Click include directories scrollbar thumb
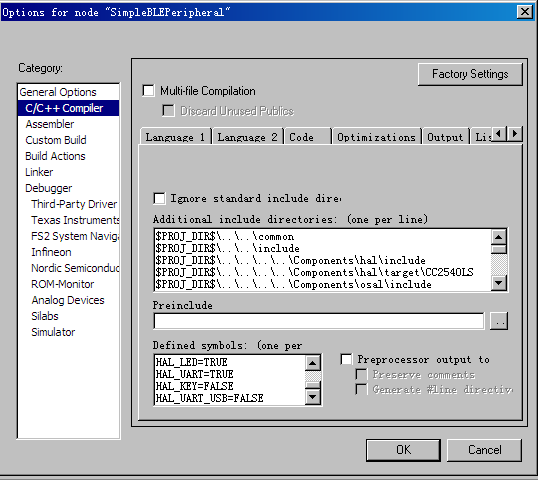538x480 pixels. [499, 249]
